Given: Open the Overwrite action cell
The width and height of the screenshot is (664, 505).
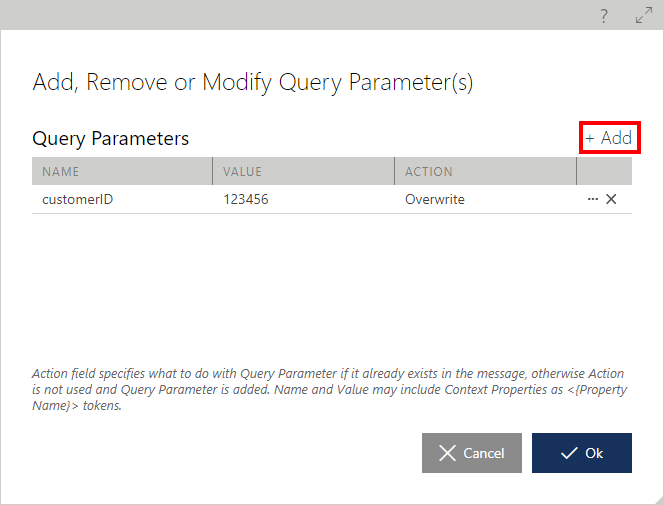Looking at the screenshot, I should click(x=485, y=199).
